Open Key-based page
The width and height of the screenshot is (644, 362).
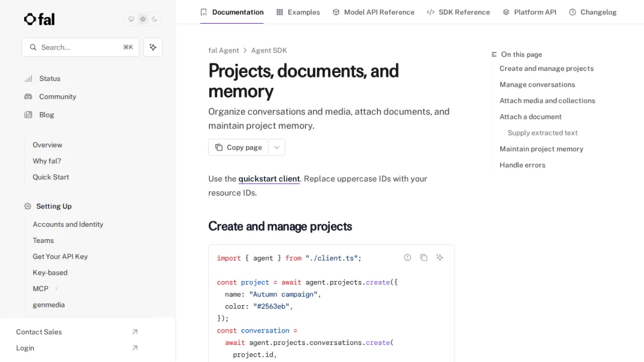pyautogui.click(x=50, y=272)
